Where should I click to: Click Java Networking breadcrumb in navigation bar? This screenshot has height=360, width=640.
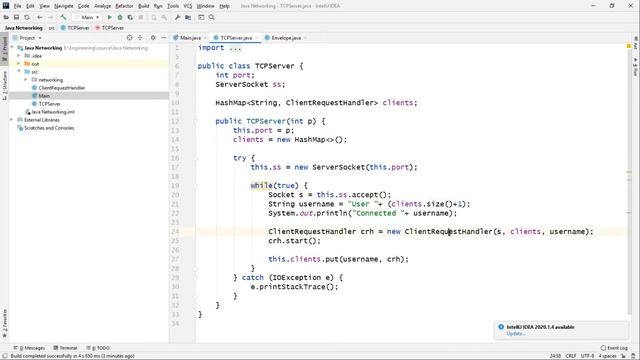point(24,28)
